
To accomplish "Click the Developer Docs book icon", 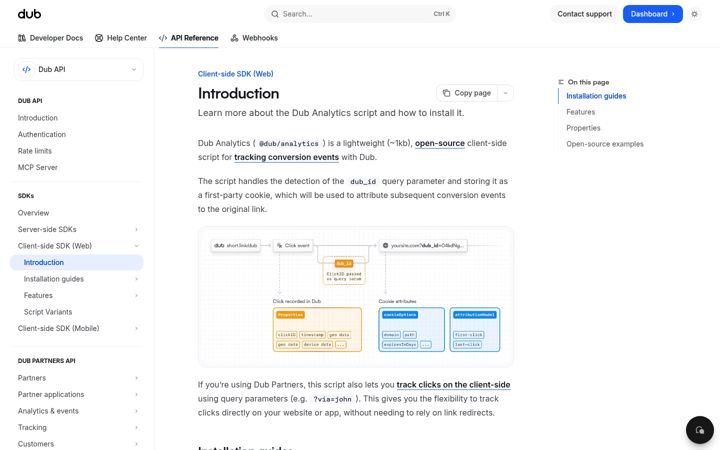I will [22, 38].
